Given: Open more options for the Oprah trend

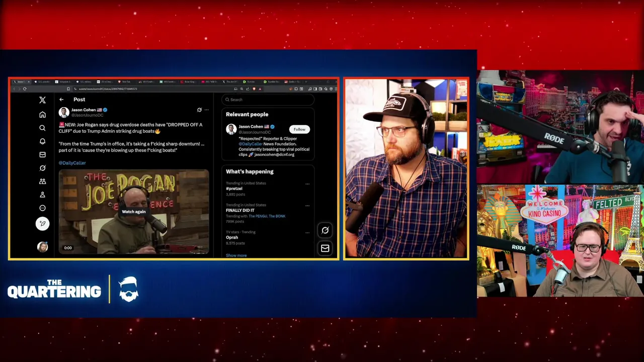Looking at the screenshot, I should tap(307, 233).
